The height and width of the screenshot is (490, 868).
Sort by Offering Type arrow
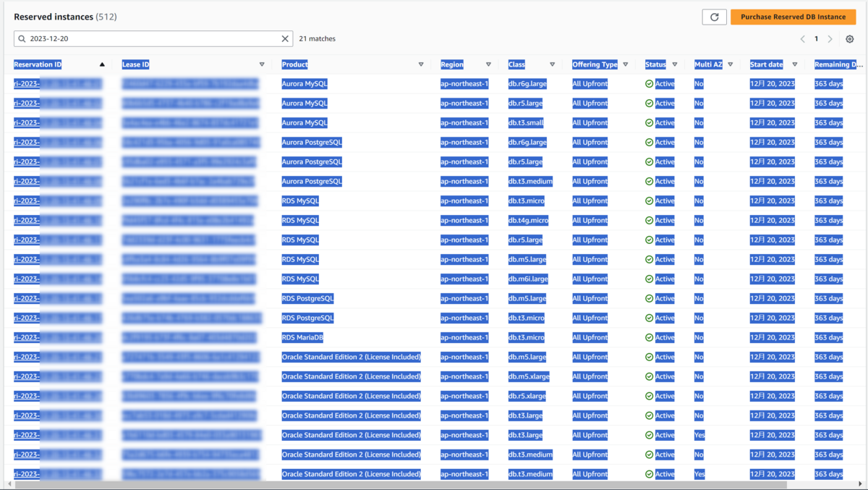pyautogui.click(x=626, y=64)
